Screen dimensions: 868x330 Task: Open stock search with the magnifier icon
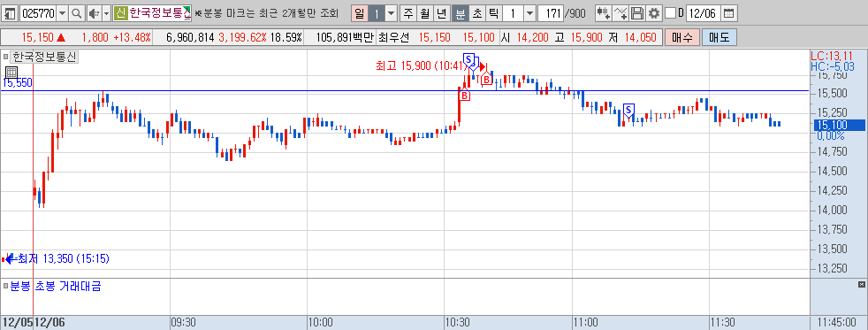pyautogui.click(x=77, y=13)
